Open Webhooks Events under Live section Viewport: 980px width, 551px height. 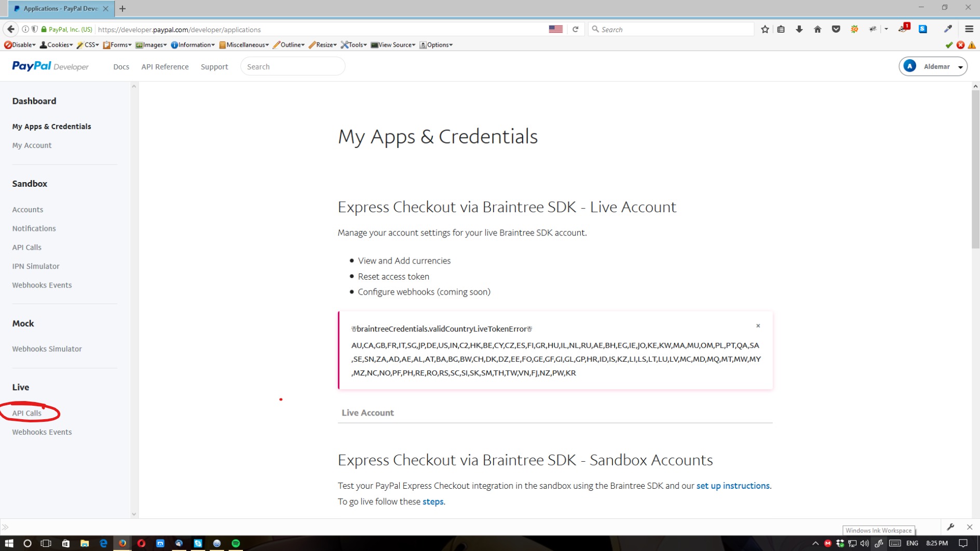pos(42,432)
